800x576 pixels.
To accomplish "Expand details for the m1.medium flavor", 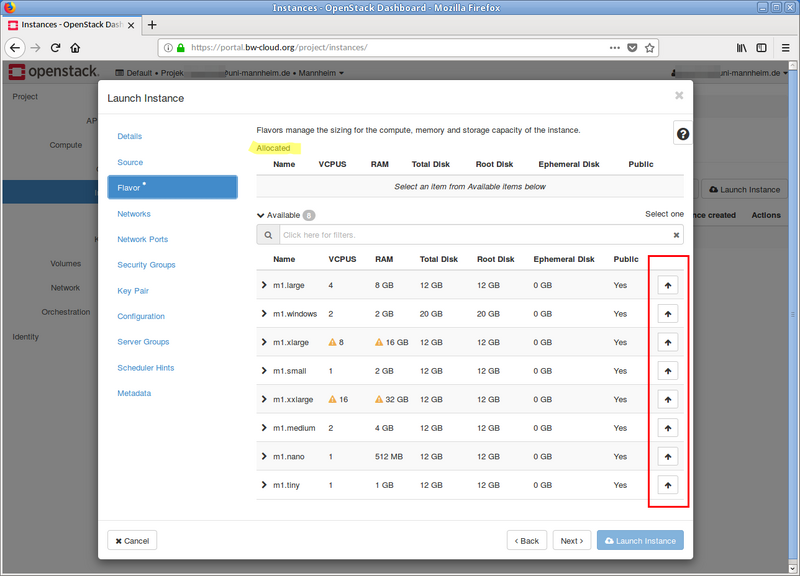I will point(262,427).
